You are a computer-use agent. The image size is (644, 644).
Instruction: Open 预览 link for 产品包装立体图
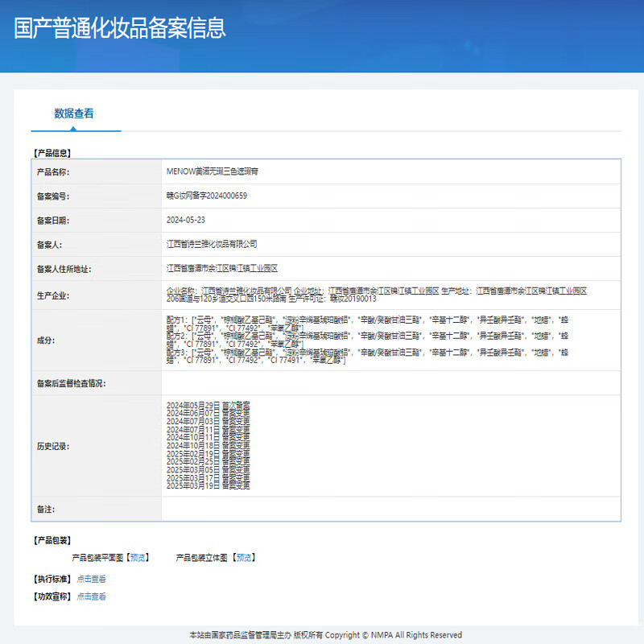[x=245, y=557]
